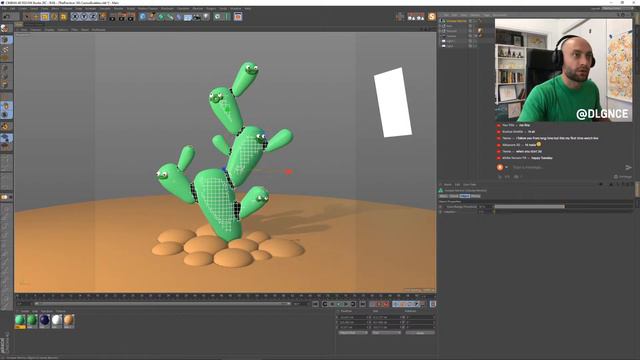Add a Camera object
This screenshot has height=360, width=640.
click(197, 17)
